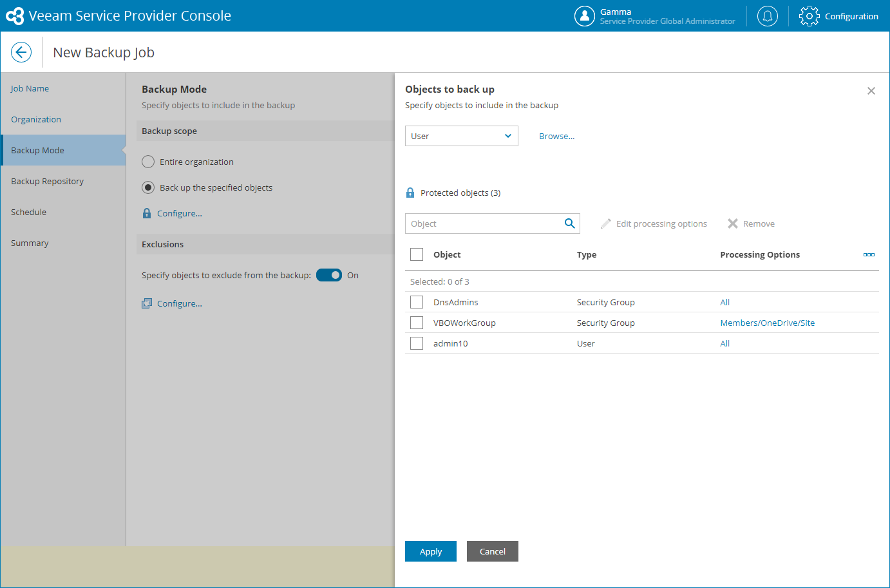Click the Gamma user profile icon
890x588 pixels.
pos(584,16)
